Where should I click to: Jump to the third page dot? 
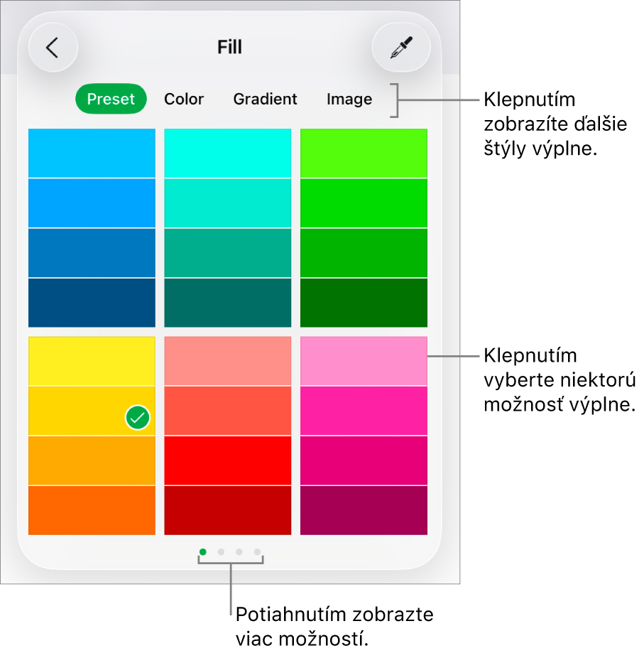tap(239, 552)
